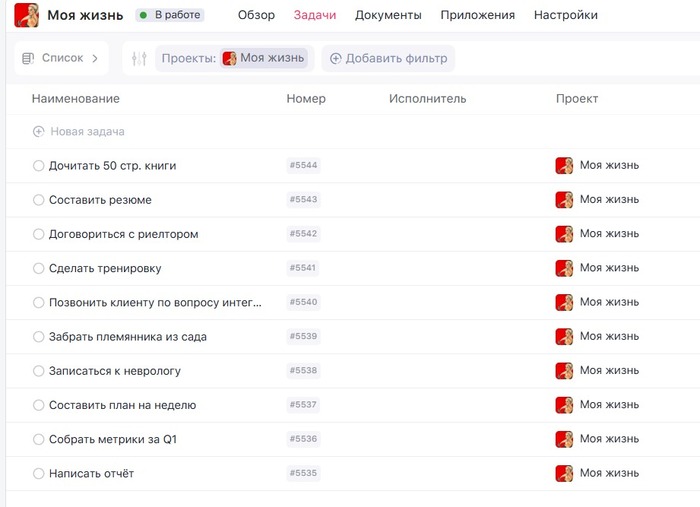Complete the Сделать тренировку task circle
Viewport: 700px width, 507px height.
coord(39,268)
